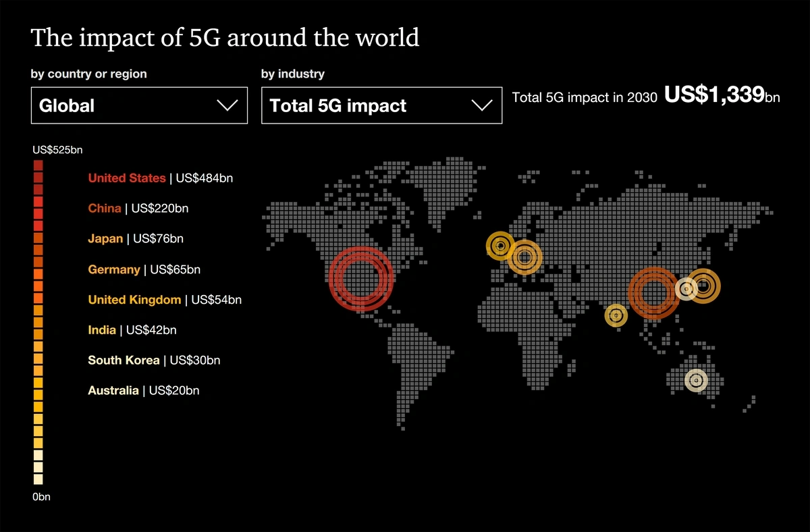This screenshot has width=810, height=532.
Task: Select United Kingdom in the country list
Action: pyautogui.click(x=134, y=300)
